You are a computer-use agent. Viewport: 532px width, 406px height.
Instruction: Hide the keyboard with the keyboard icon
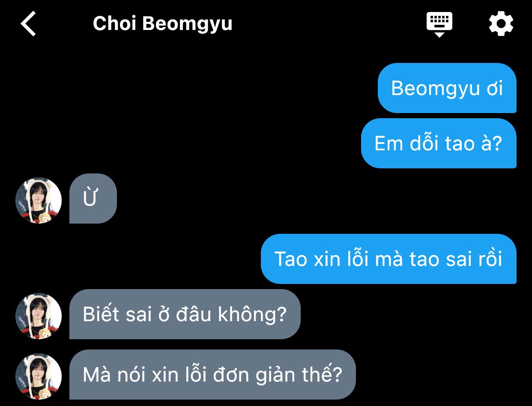click(x=439, y=24)
